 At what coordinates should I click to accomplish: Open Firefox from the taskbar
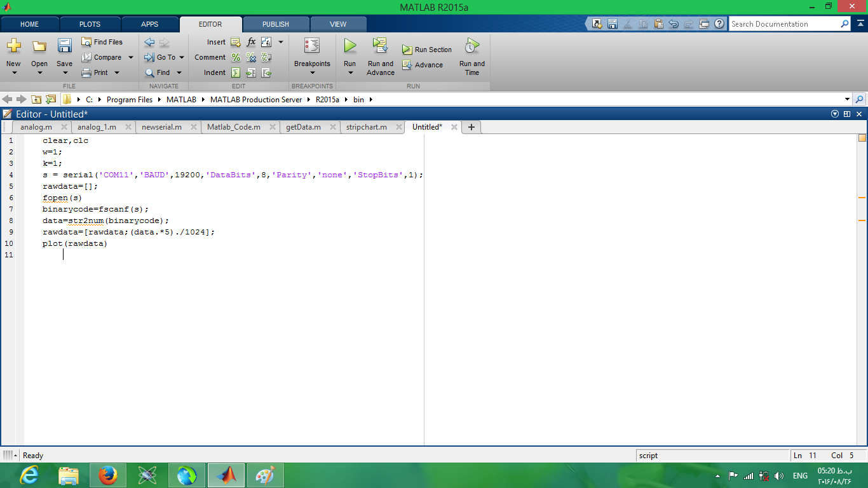point(108,475)
